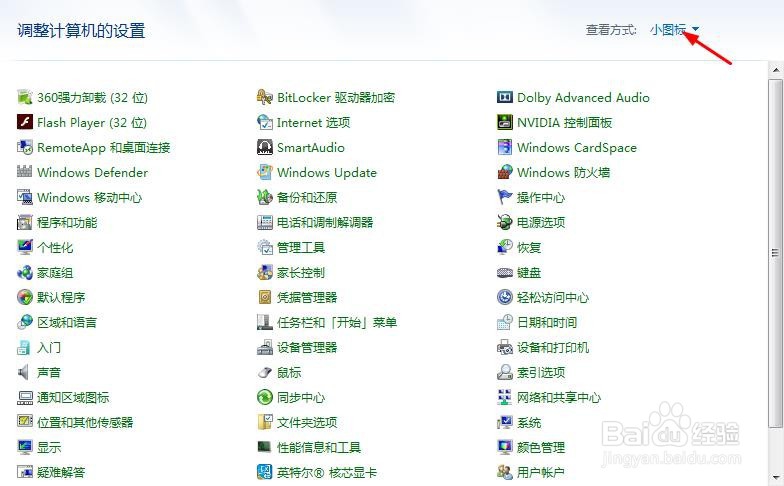The width and height of the screenshot is (784, 486).
Task: Open the Windows CardSpace link
Action: click(576, 148)
